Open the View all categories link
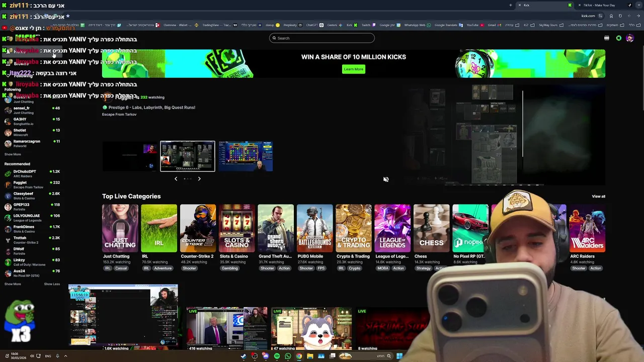 [x=598, y=197]
